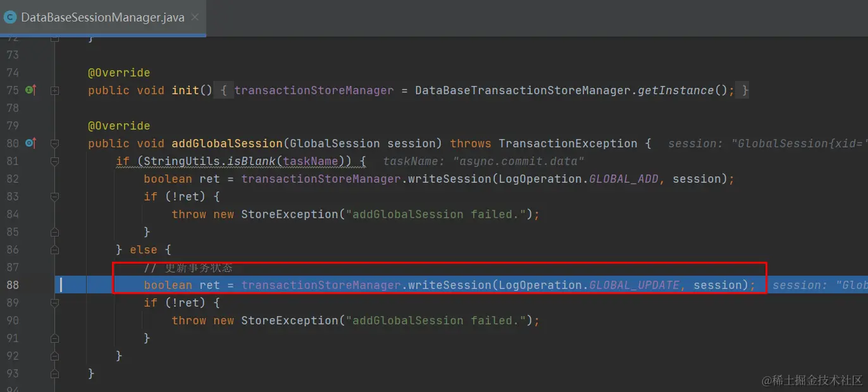The image size is (868, 392).
Task: Collapse the if (!ret) block at line 89
Action: click(x=55, y=303)
